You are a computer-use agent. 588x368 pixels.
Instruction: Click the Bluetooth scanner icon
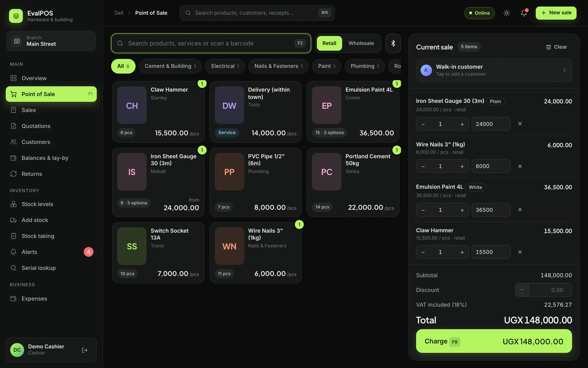[393, 43]
